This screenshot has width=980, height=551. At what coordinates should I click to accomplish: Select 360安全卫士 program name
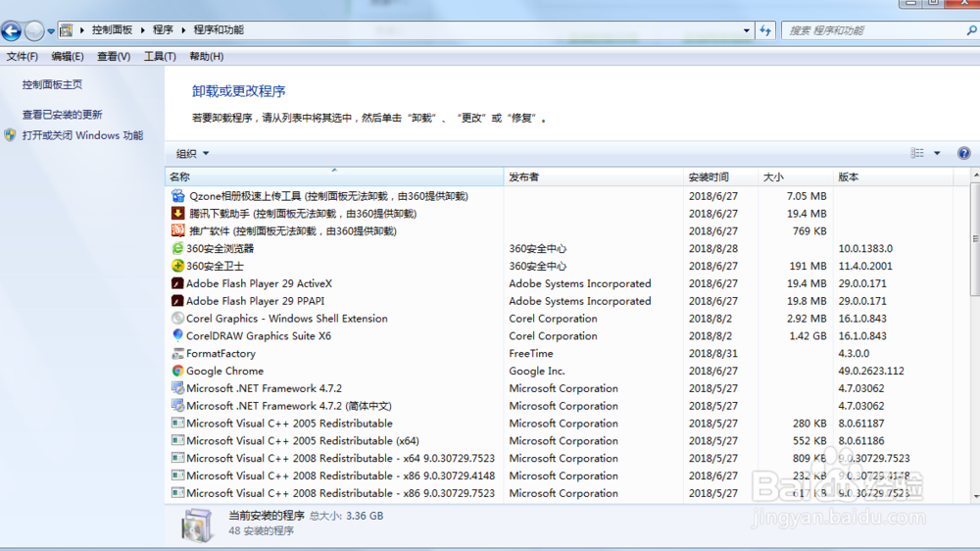pyautogui.click(x=215, y=266)
